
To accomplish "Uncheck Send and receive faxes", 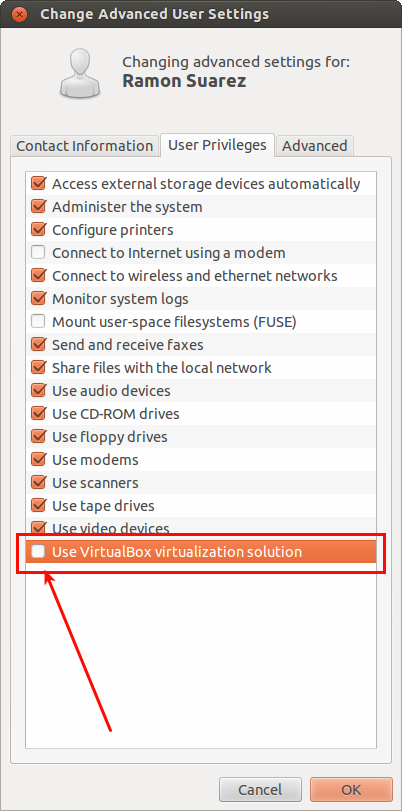I will pos(38,344).
